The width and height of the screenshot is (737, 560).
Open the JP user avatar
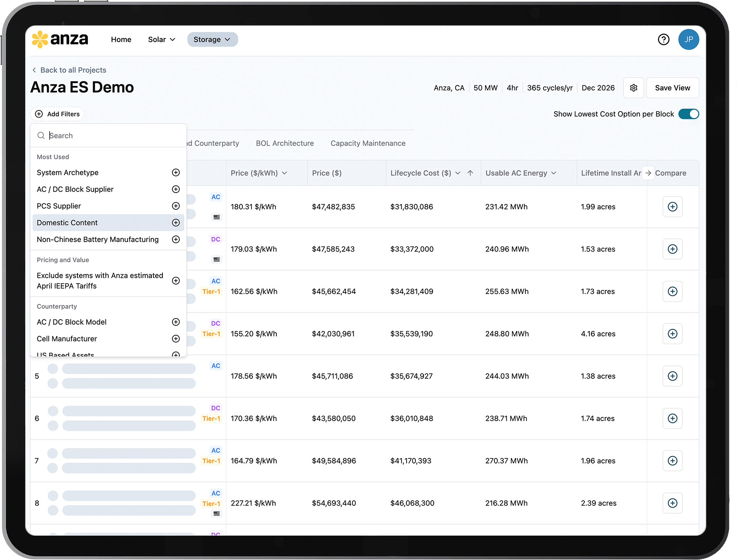click(x=688, y=39)
